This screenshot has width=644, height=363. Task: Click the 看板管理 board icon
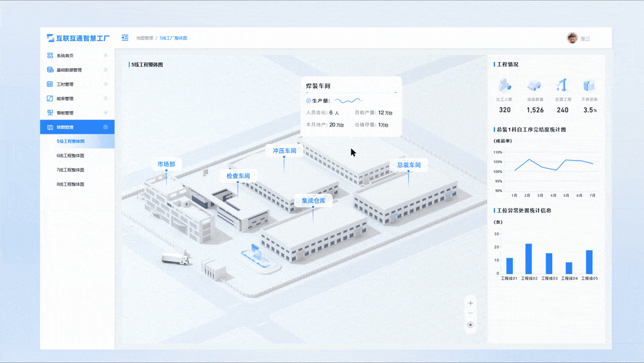[x=50, y=113]
